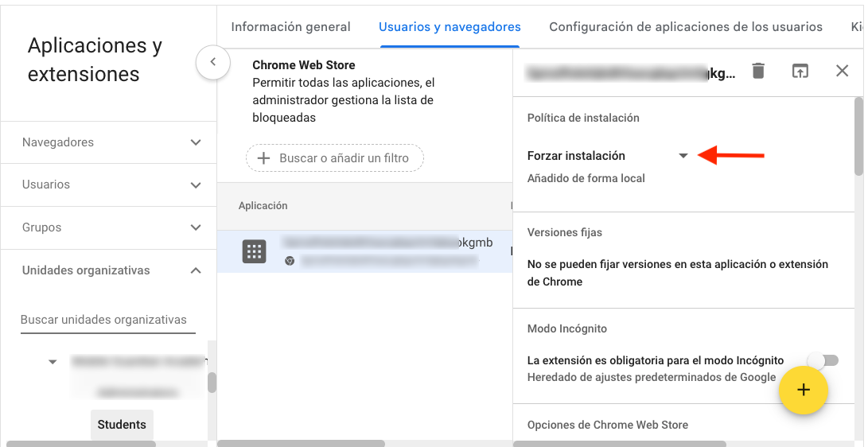Expand the Grupos section
868x447 pixels.
tap(196, 227)
